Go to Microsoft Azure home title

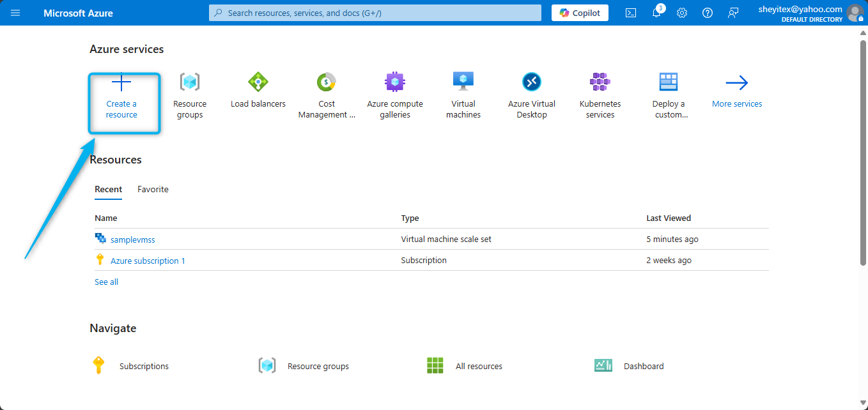(x=78, y=13)
